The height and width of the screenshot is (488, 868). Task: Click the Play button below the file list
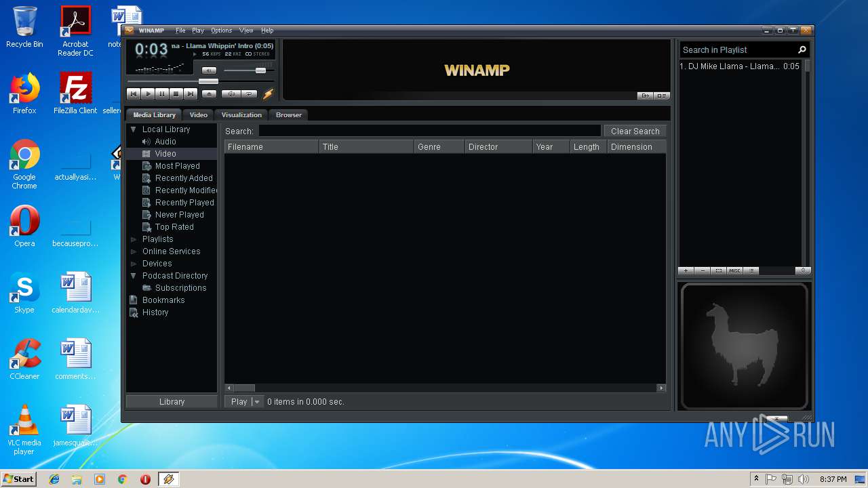[x=239, y=402]
